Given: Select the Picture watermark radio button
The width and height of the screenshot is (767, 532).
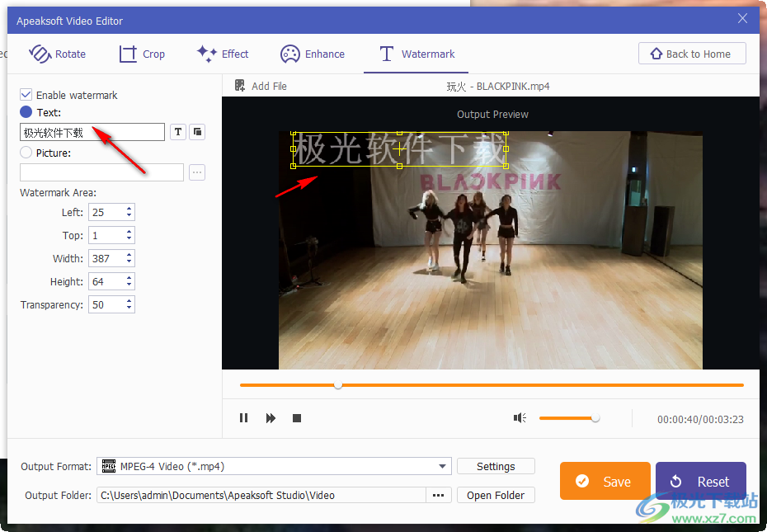Looking at the screenshot, I should tap(26, 153).
